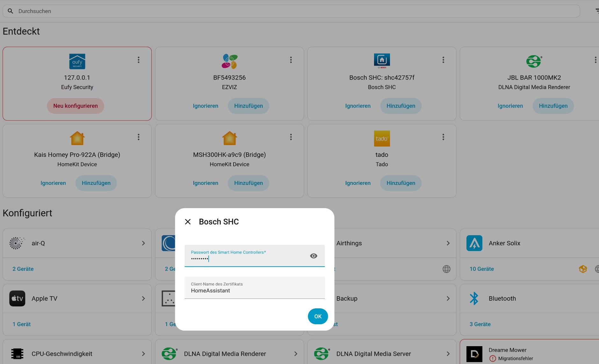Focus the Smart Home Controller password field
Image resolution: width=599 pixels, height=364 pixels.
click(x=255, y=255)
